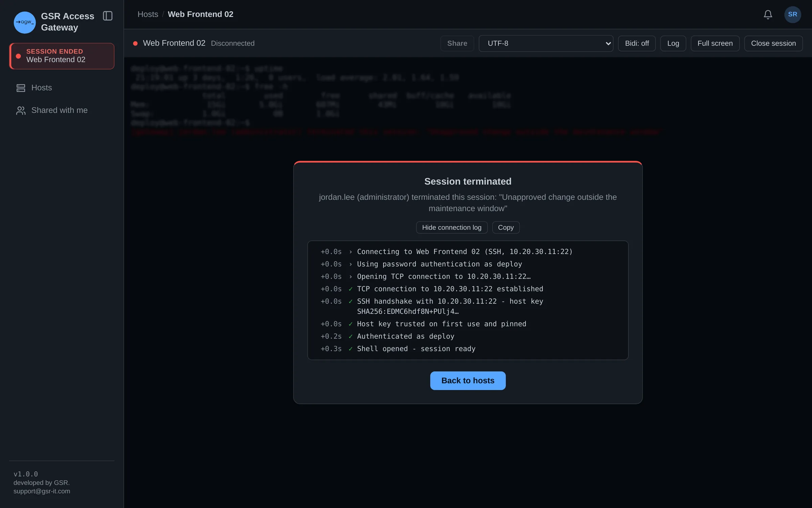
Task: Click the 'Session terminated' heading
Action: pyautogui.click(x=468, y=182)
